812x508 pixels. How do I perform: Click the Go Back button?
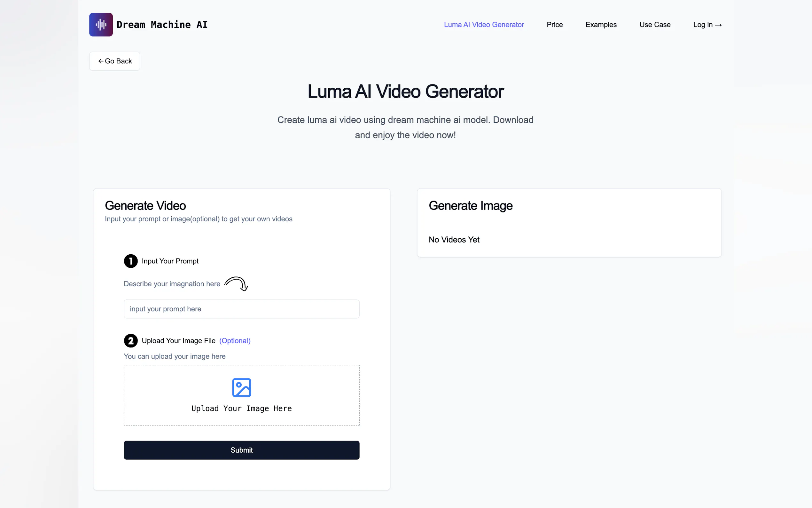(114, 61)
